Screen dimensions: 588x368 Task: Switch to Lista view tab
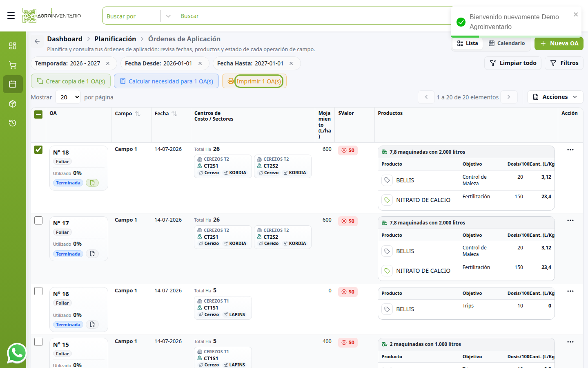point(468,43)
